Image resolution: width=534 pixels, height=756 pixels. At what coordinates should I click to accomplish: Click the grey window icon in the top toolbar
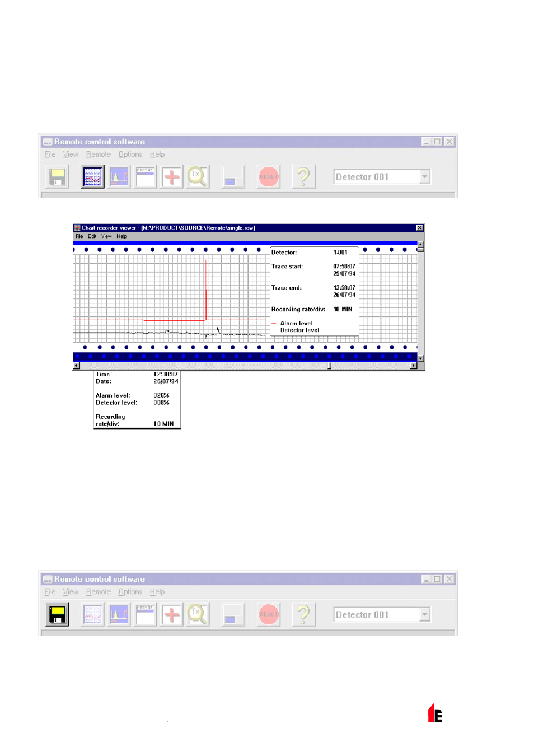pyautogui.click(x=233, y=177)
